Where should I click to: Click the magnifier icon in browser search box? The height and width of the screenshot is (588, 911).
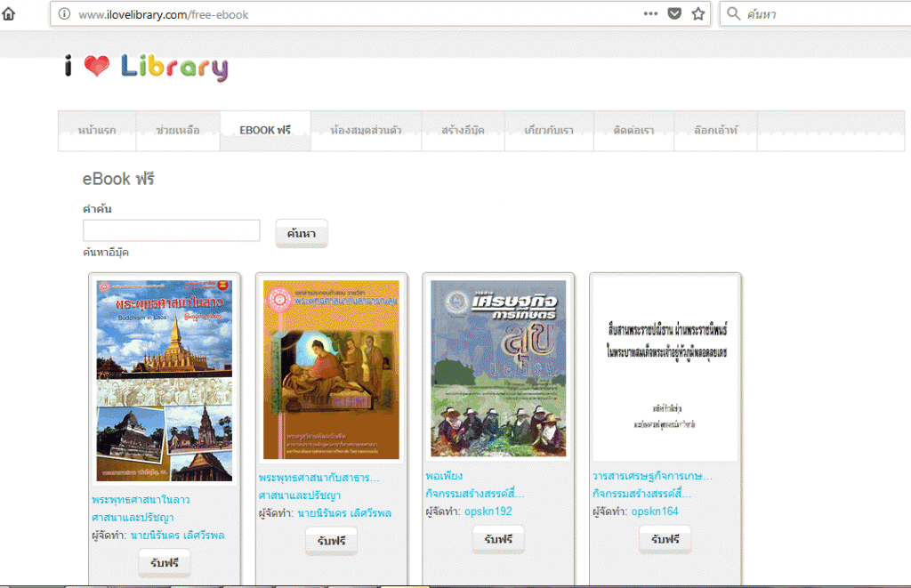(733, 13)
